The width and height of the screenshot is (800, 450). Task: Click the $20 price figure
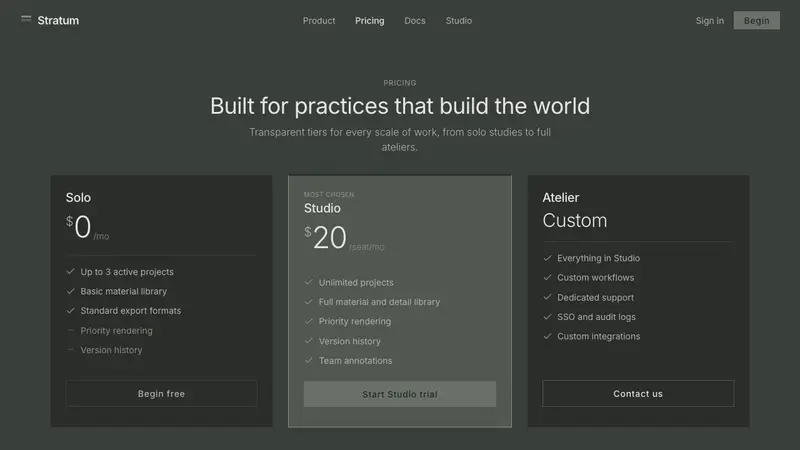click(326, 238)
